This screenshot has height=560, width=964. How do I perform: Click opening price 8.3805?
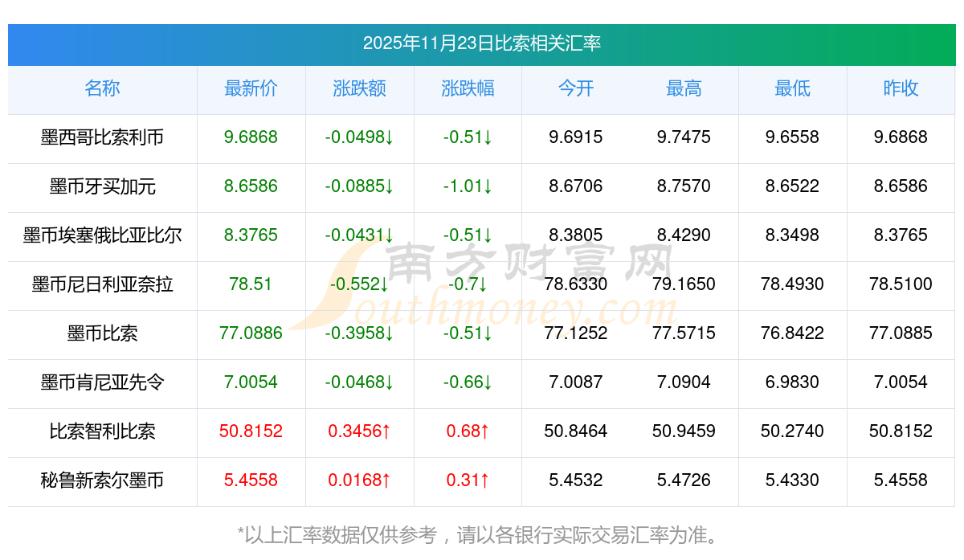click(576, 235)
